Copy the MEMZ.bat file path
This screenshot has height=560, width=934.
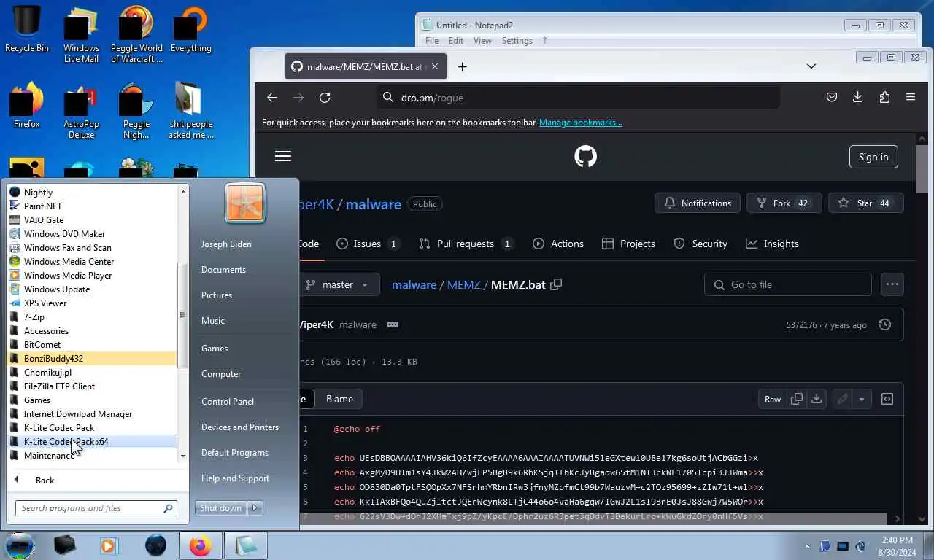(556, 284)
